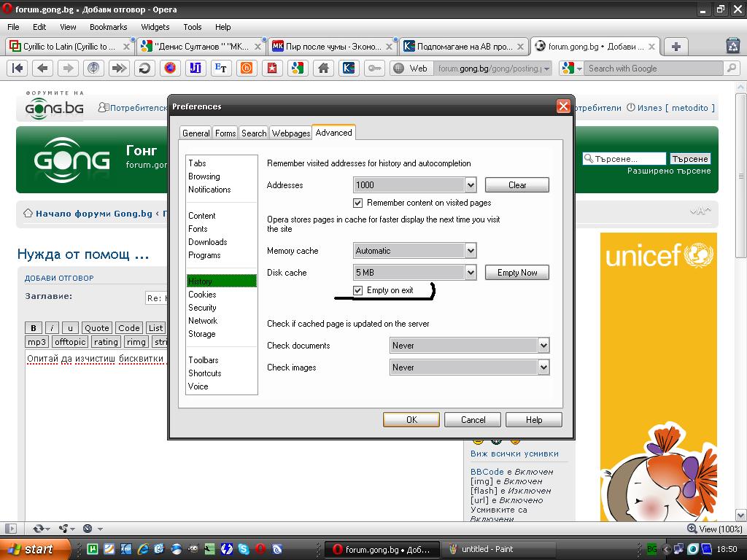Toggle the panels icon in status bar
Image resolution: width=747 pixels, height=560 pixels.
(x=10, y=529)
